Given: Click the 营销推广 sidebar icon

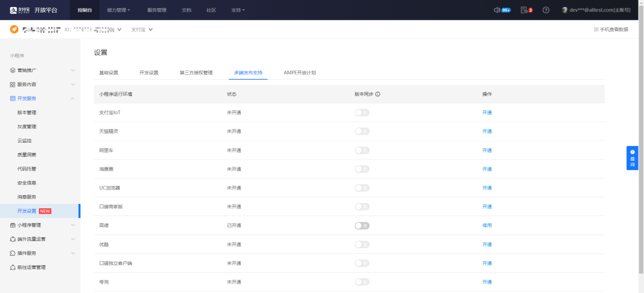Looking at the screenshot, I should coord(13,70).
